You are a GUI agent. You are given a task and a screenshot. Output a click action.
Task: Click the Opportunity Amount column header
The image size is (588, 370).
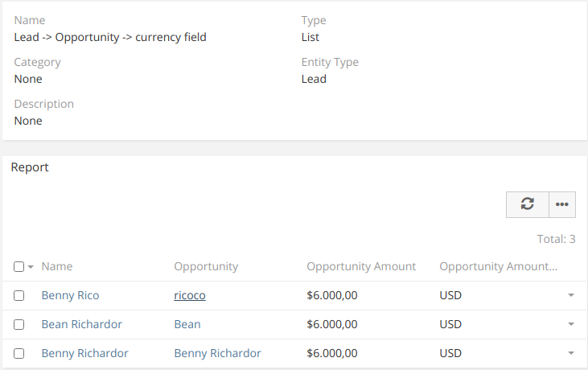click(361, 266)
